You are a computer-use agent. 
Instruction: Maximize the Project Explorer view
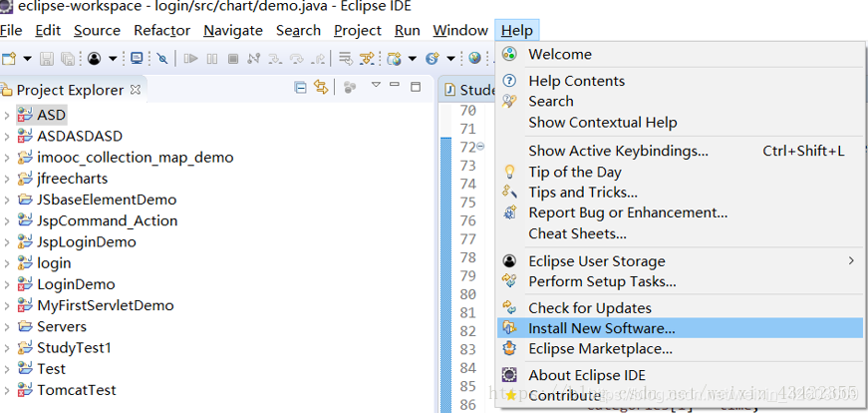[416, 87]
